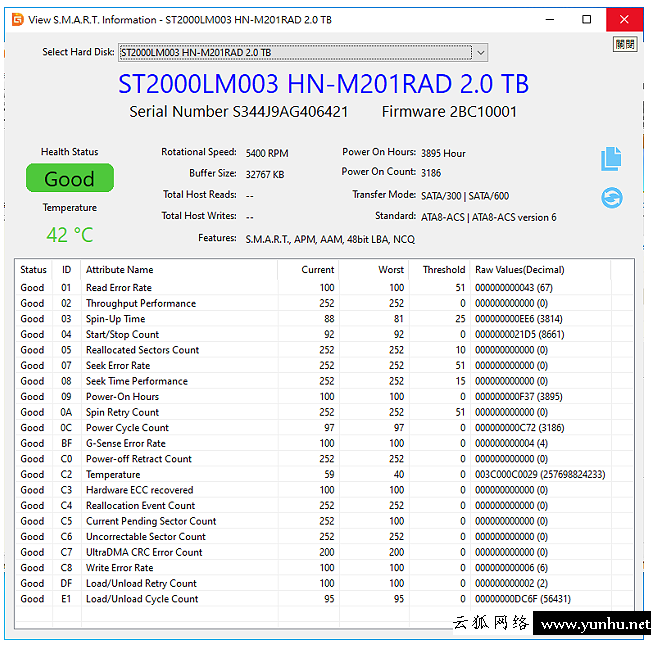The image size is (654, 646).
Task: Select the Start/Stop Count row
Action: click(x=324, y=334)
